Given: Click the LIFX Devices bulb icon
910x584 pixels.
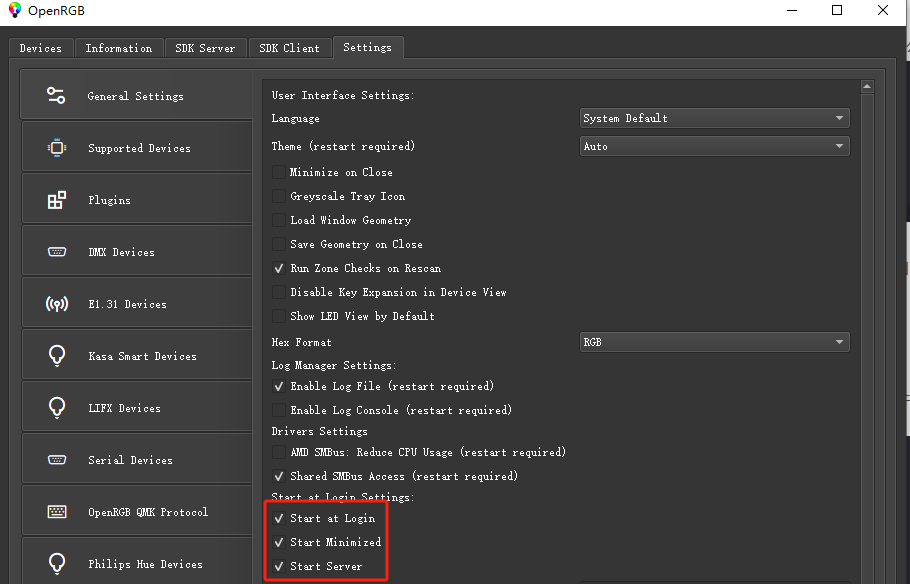Looking at the screenshot, I should [56, 408].
